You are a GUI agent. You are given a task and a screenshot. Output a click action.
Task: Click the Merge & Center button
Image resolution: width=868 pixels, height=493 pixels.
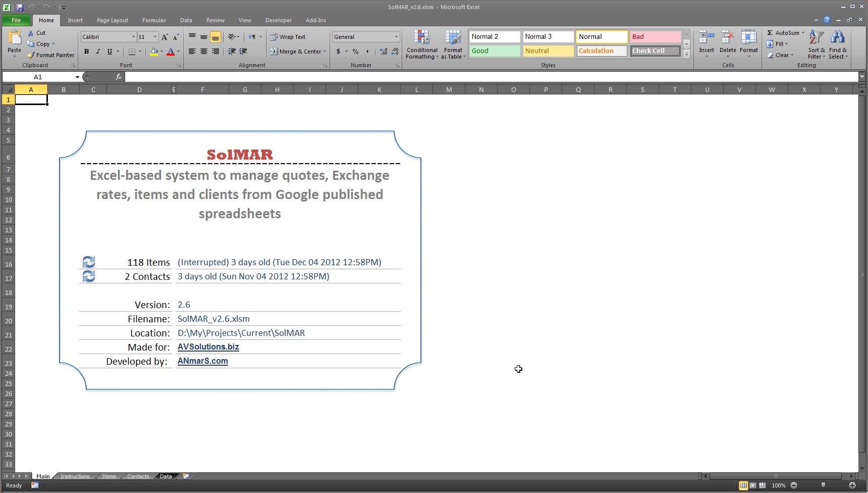tap(296, 52)
